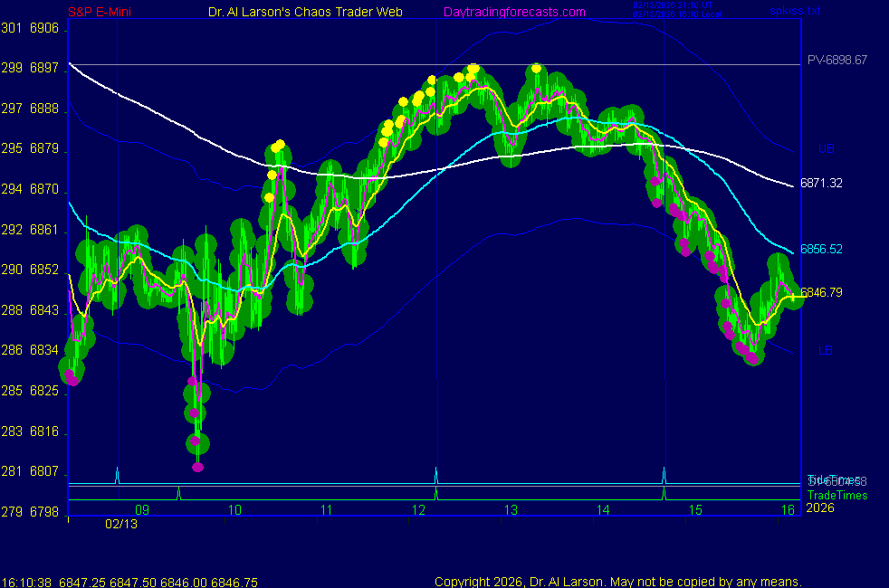889x588 pixels.
Task: Click the 12 hour mark on time axis
Action: coord(418,510)
